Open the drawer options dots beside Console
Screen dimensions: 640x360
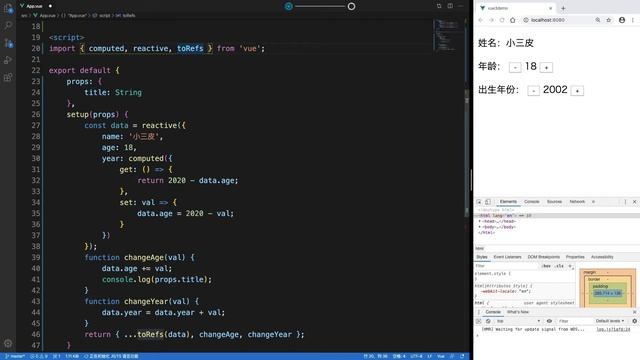pyautogui.click(x=479, y=312)
